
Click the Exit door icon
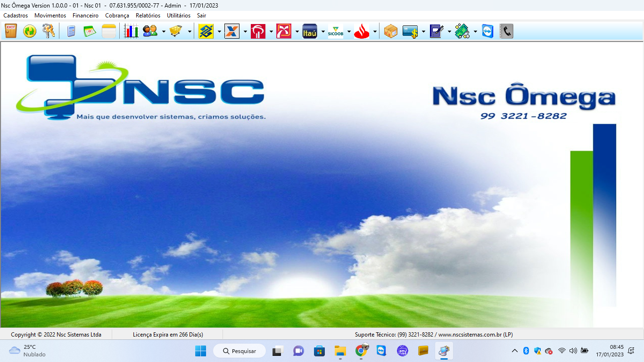[10, 31]
